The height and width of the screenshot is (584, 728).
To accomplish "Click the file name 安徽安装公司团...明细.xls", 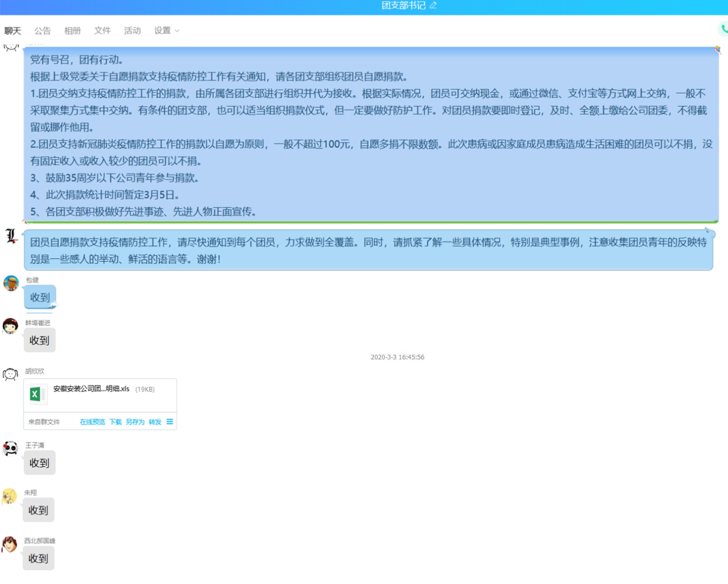I will tap(91, 389).
